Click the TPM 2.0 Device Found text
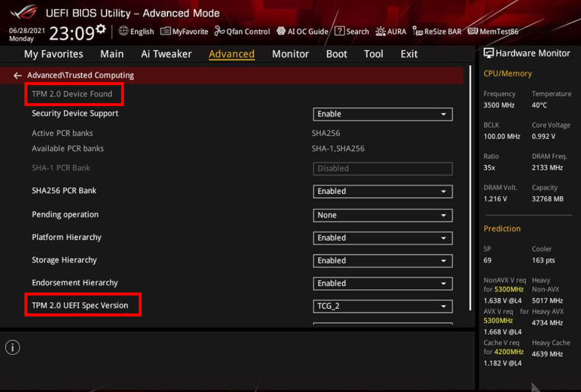This screenshot has width=581, height=392. (x=72, y=94)
